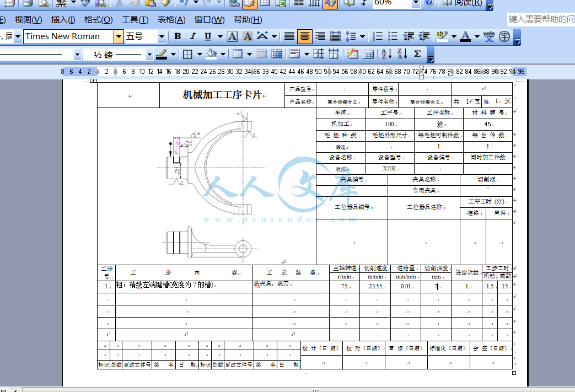Apply numbered list formatting
Image resolution: width=575 pixels, height=392 pixels.
point(378,36)
